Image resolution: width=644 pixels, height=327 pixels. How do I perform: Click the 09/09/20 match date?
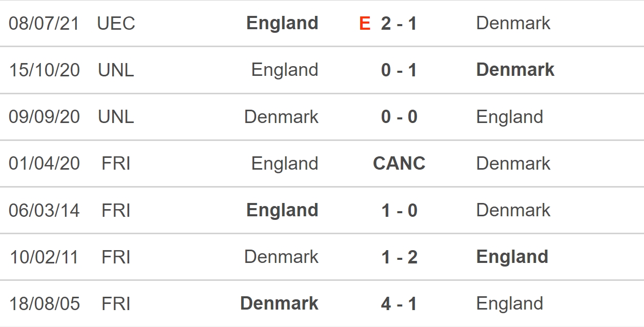click(45, 117)
